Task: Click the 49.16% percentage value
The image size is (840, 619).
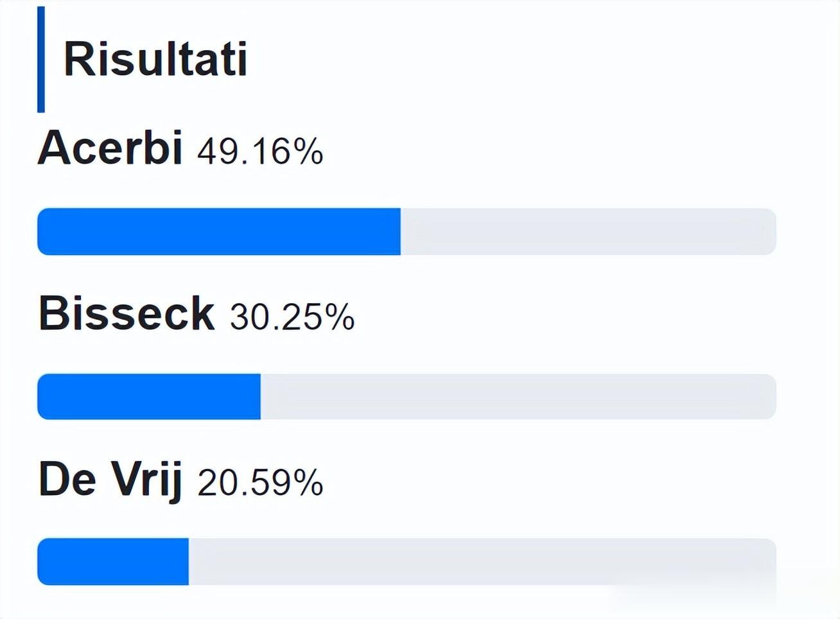Action: pos(260,152)
